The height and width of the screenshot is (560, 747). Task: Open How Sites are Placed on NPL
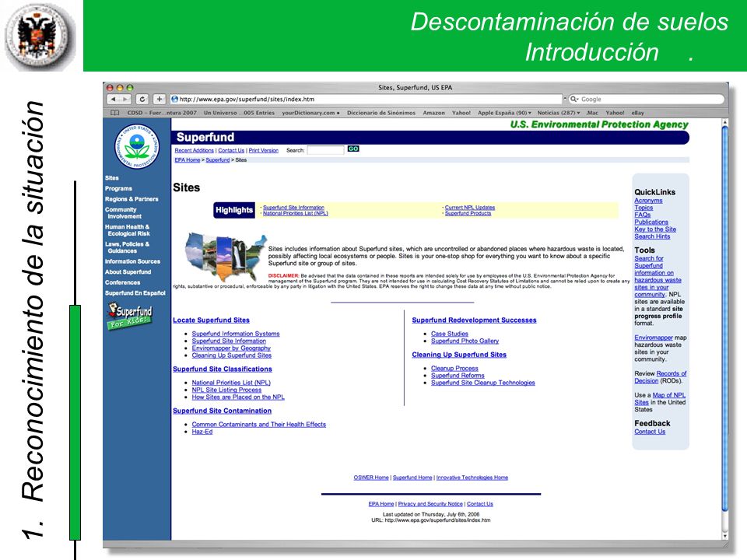(238, 397)
